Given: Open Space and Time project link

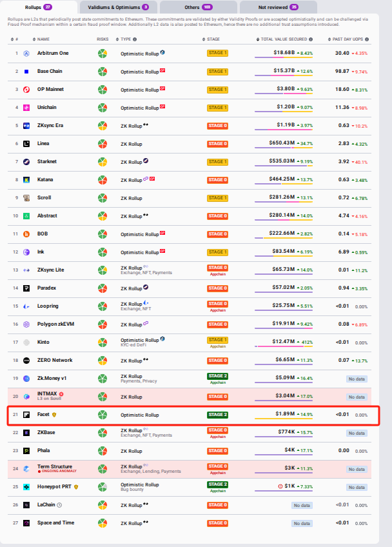Looking at the screenshot, I should pos(56,523).
